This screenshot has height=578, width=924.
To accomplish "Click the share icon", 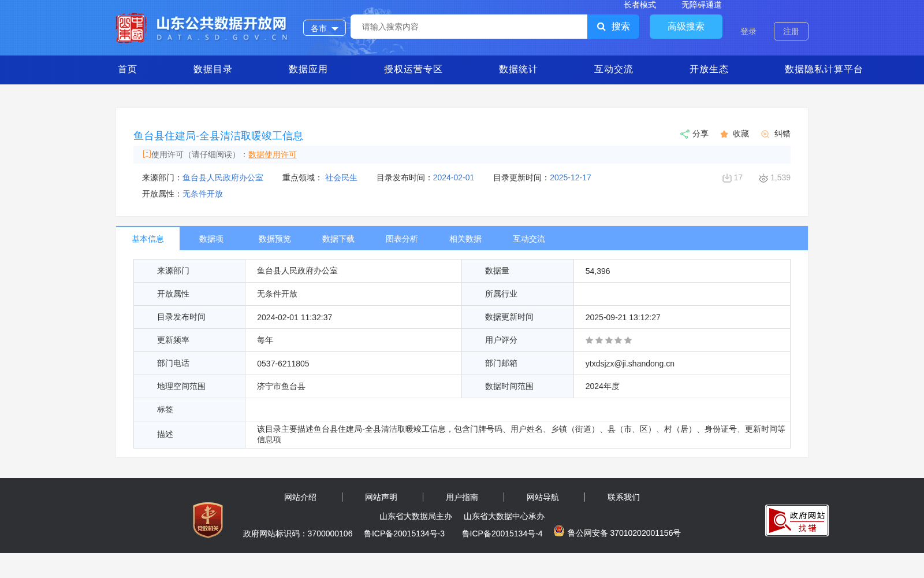I will pyautogui.click(x=684, y=134).
